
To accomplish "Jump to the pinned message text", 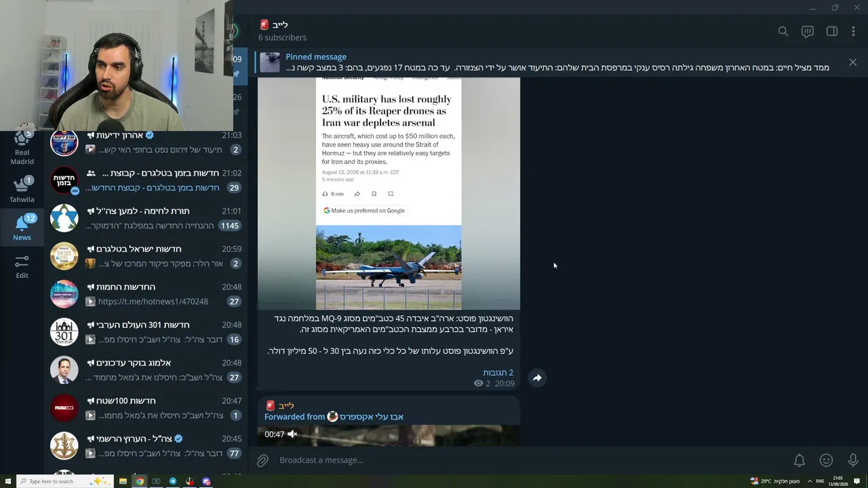I will tap(557, 68).
